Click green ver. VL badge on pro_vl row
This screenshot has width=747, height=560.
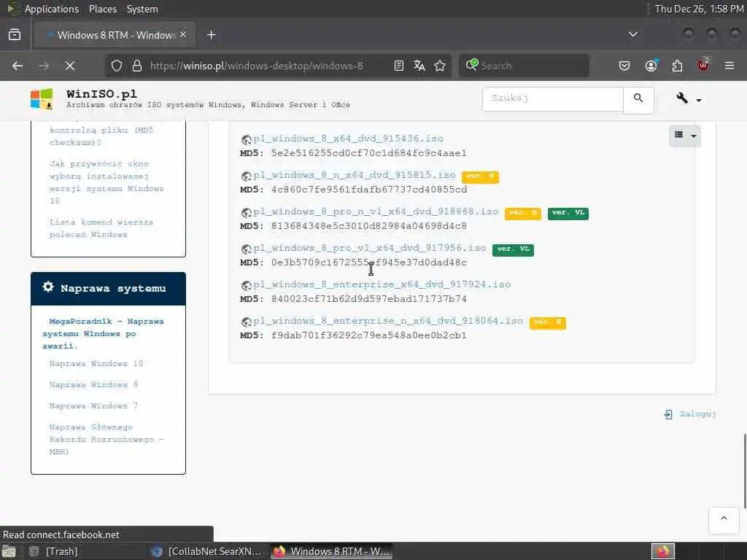pyautogui.click(x=513, y=249)
